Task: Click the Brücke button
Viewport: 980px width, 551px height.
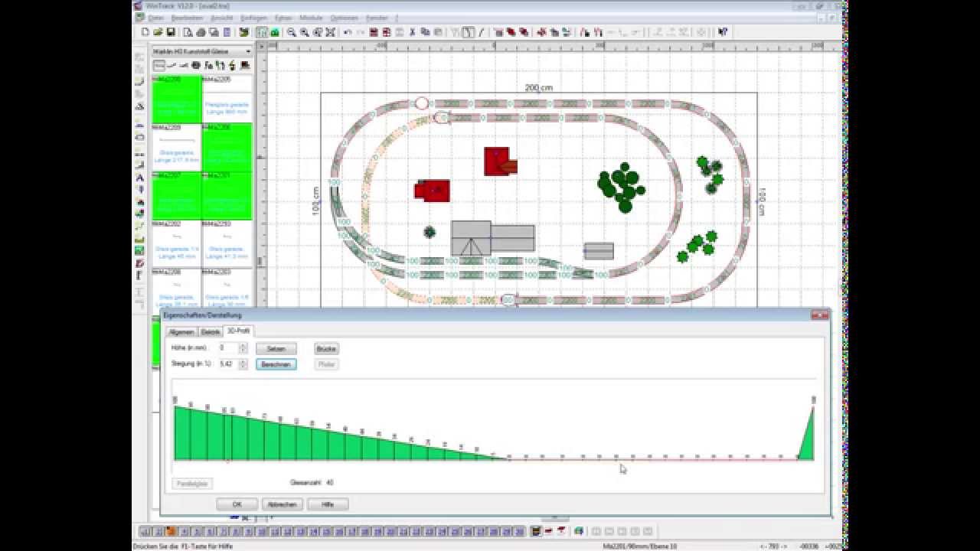Action: [x=326, y=348]
